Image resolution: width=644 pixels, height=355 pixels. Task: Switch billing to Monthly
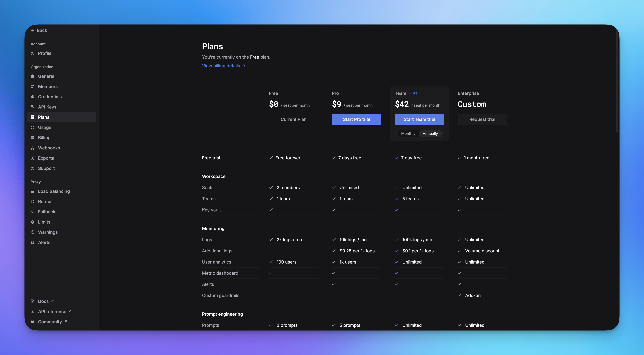pyautogui.click(x=408, y=134)
